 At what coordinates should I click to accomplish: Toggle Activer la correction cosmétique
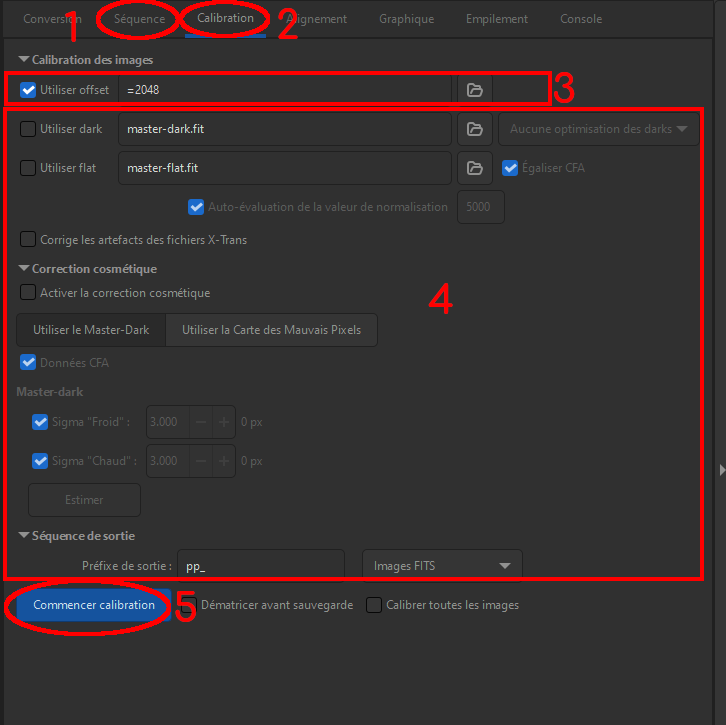coord(28,293)
